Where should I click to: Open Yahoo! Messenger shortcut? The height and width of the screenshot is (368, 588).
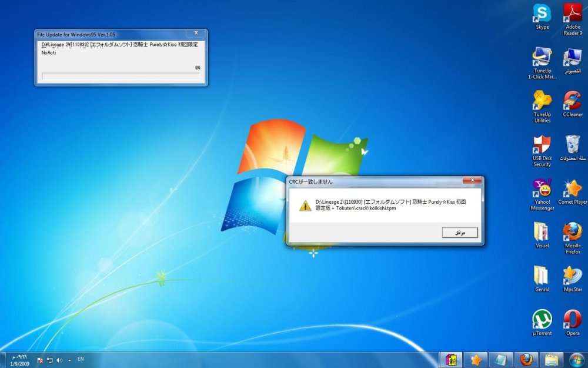(x=542, y=189)
